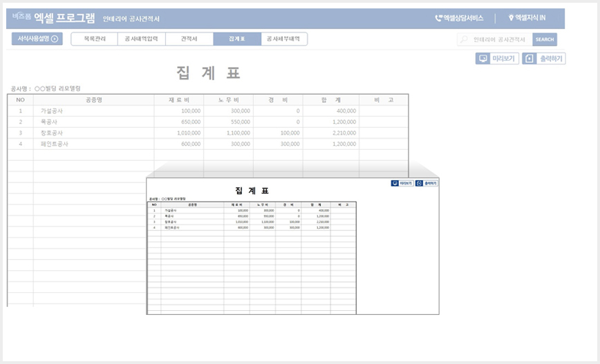Viewport: 600px width, 364px height.
Task: Open the 엑셀상담서비스 link
Action: click(459, 18)
